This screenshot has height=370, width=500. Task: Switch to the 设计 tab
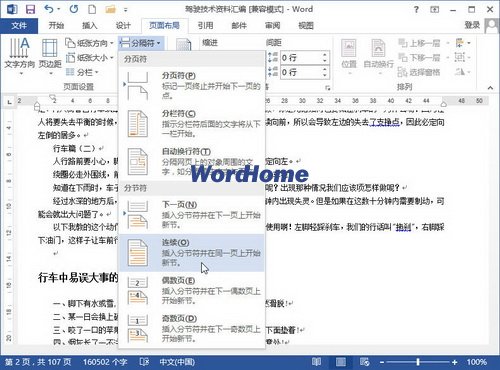pos(123,25)
